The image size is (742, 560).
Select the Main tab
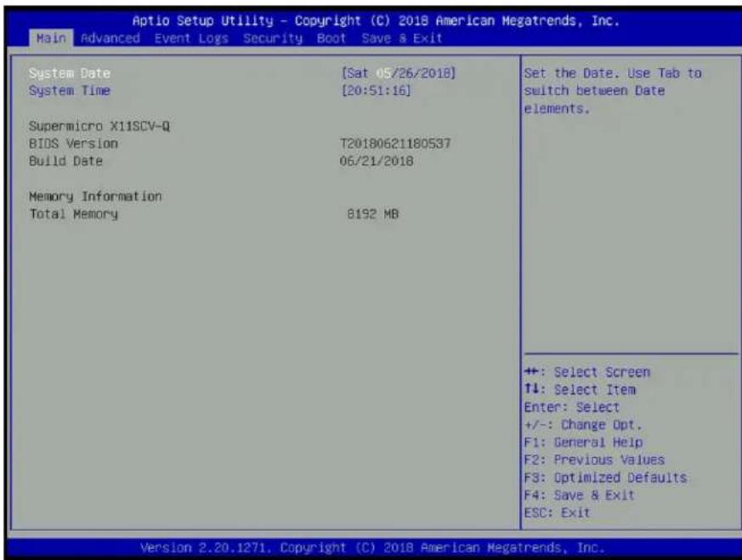pyautogui.click(x=51, y=38)
